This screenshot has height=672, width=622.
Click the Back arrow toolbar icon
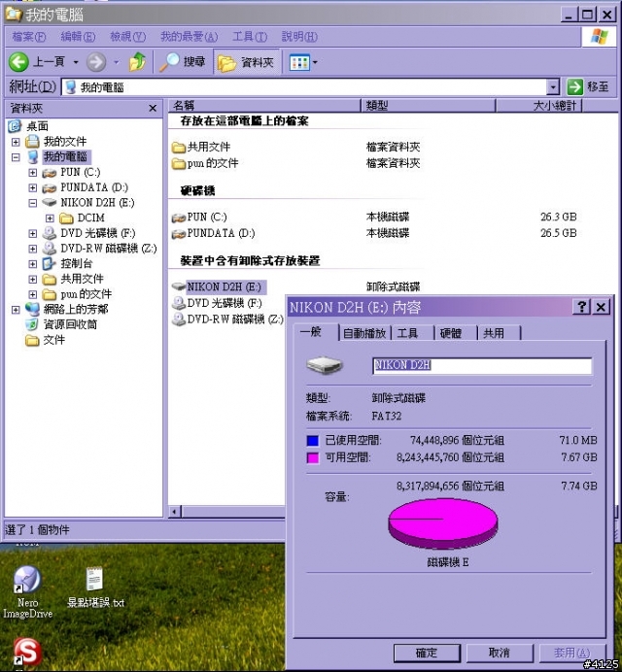[18, 62]
